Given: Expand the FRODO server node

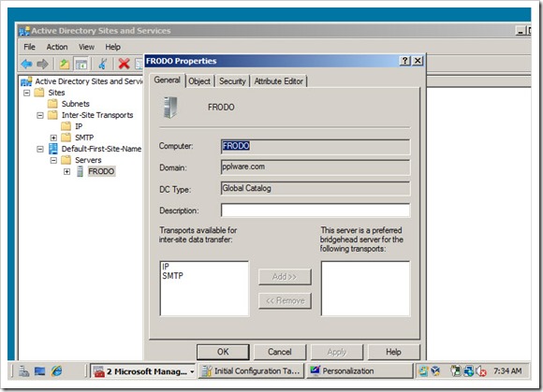Looking at the screenshot, I should pyautogui.click(x=66, y=171).
